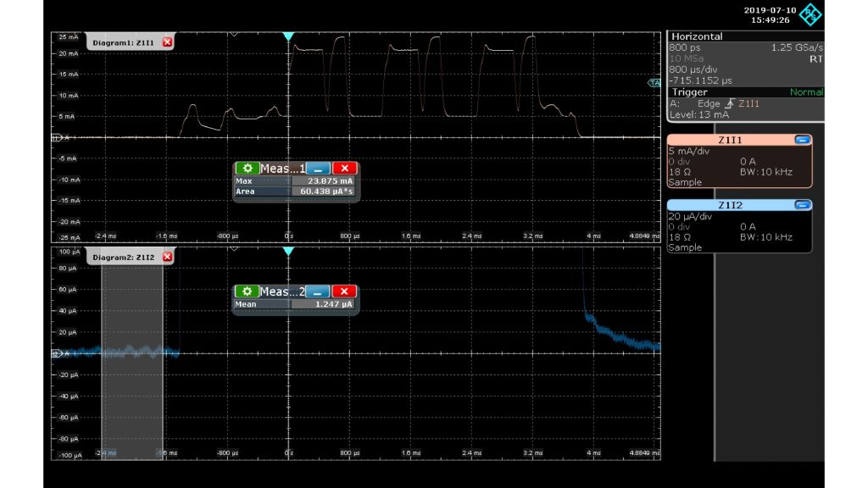Expand the Horizontal settings panel
Viewport: 868px width, 488px height.
point(695,36)
